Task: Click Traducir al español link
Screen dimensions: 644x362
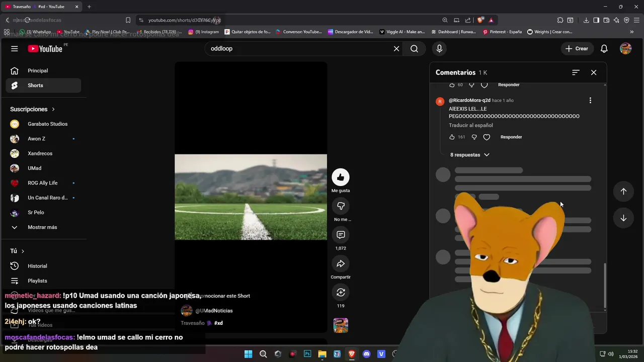Action: tap(471, 125)
